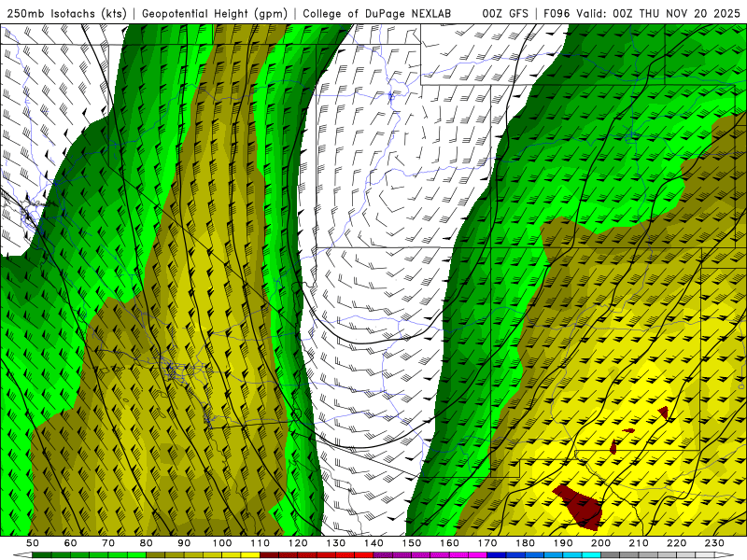Viewport: 747px width, 560px height.
Task: Click the 180 label on the color scale
Action: (525, 543)
